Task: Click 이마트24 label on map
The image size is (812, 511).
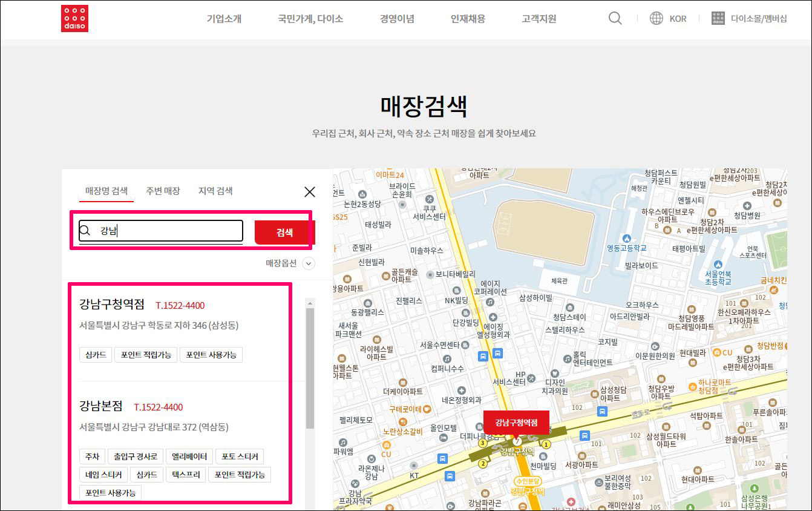Action: click(389, 175)
